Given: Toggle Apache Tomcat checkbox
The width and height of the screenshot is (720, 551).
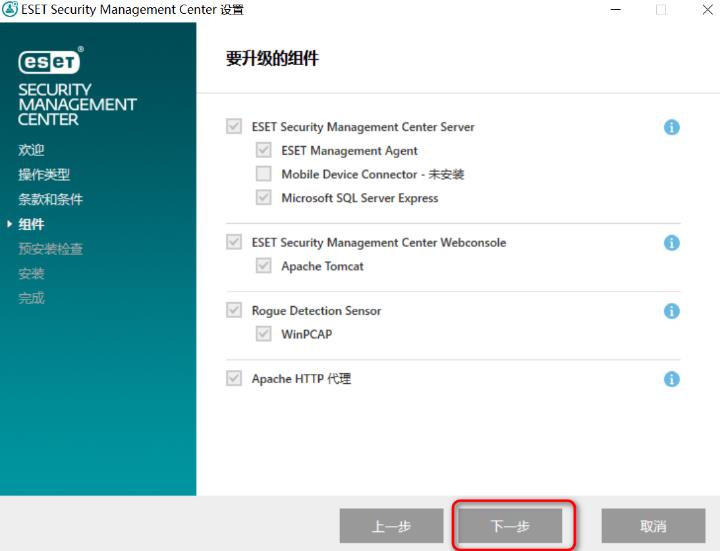Looking at the screenshot, I should pyautogui.click(x=264, y=265).
